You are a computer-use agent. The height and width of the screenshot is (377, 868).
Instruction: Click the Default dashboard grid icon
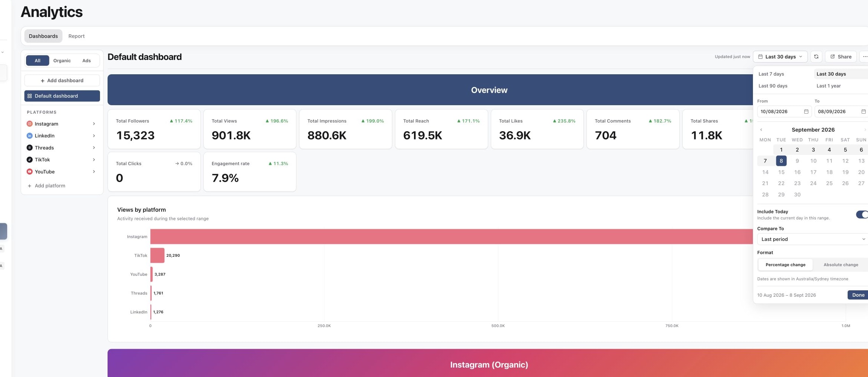[29, 96]
